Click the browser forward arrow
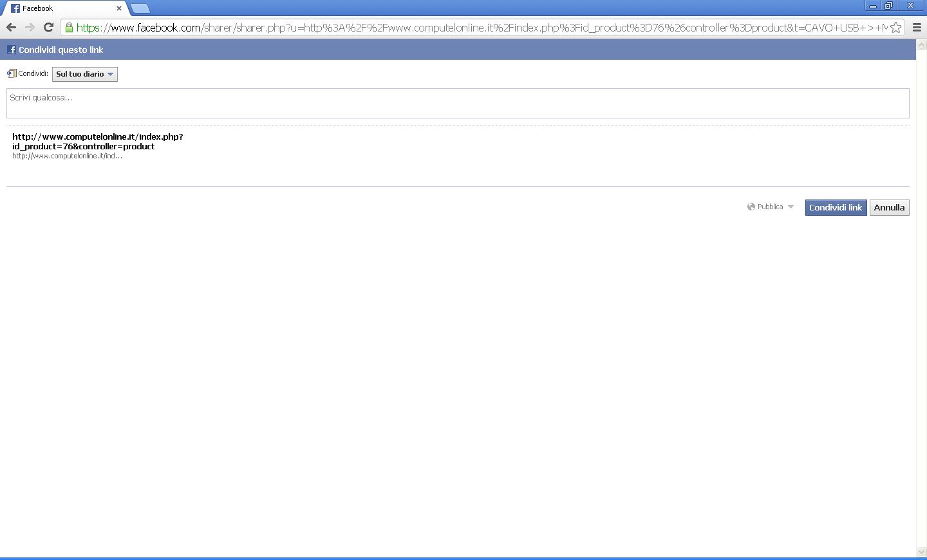The width and height of the screenshot is (927, 560). 30,28
